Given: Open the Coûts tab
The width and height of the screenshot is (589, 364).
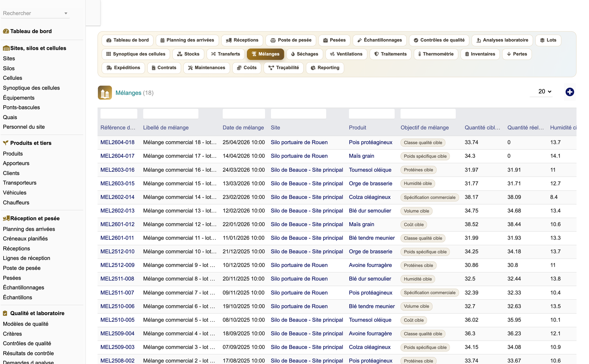Looking at the screenshot, I should click(x=247, y=68).
